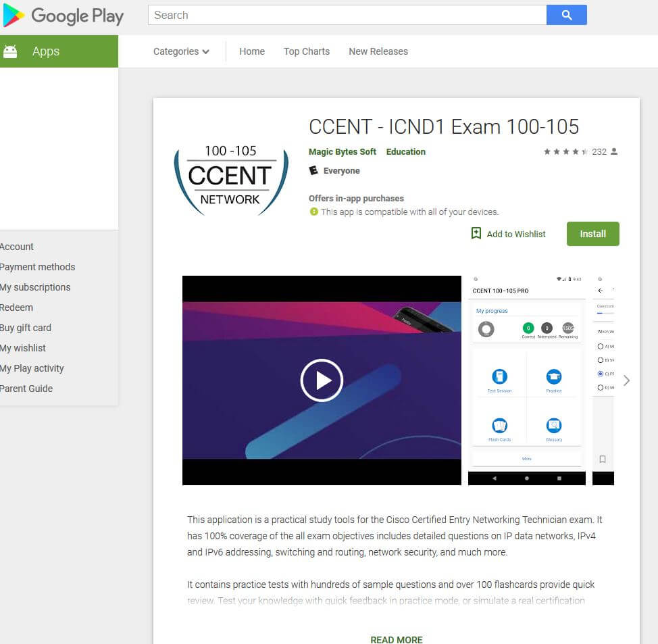Play the app preview video
Viewport: 658px width, 644px height.
pyautogui.click(x=322, y=380)
